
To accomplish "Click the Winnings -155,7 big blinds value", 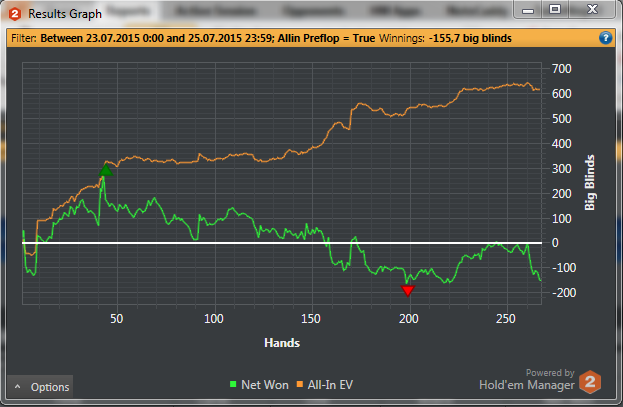I will (x=470, y=39).
